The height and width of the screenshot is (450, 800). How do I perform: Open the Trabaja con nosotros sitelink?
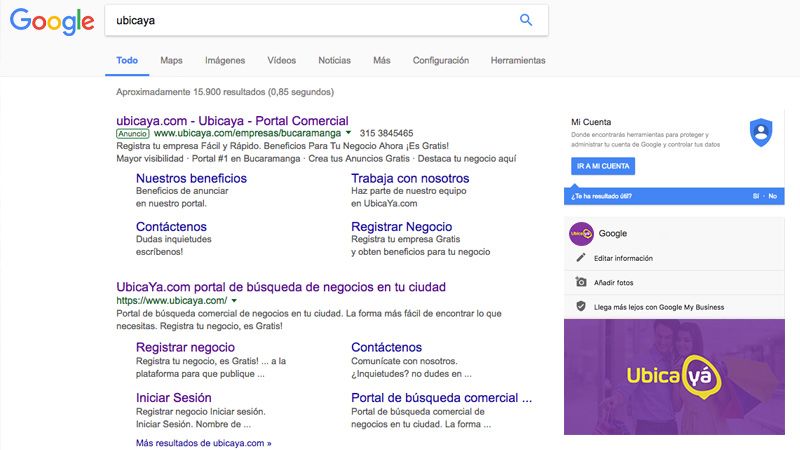(x=409, y=178)
